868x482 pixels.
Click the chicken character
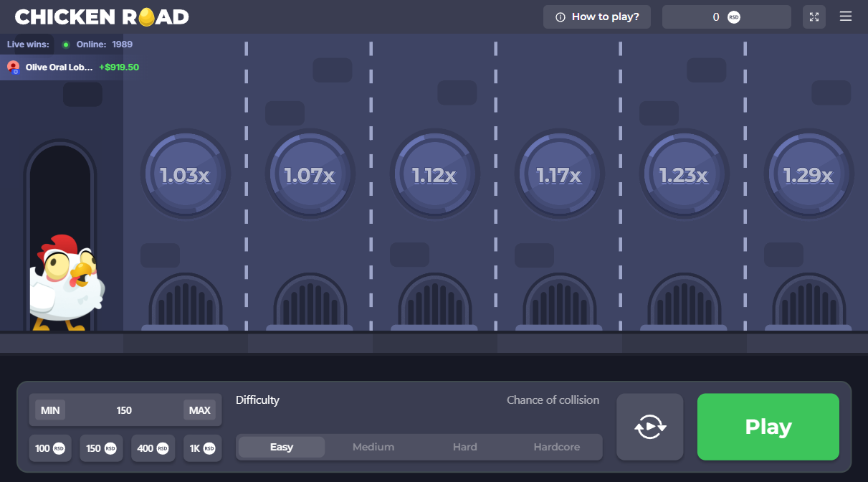(x=66, y=283)
